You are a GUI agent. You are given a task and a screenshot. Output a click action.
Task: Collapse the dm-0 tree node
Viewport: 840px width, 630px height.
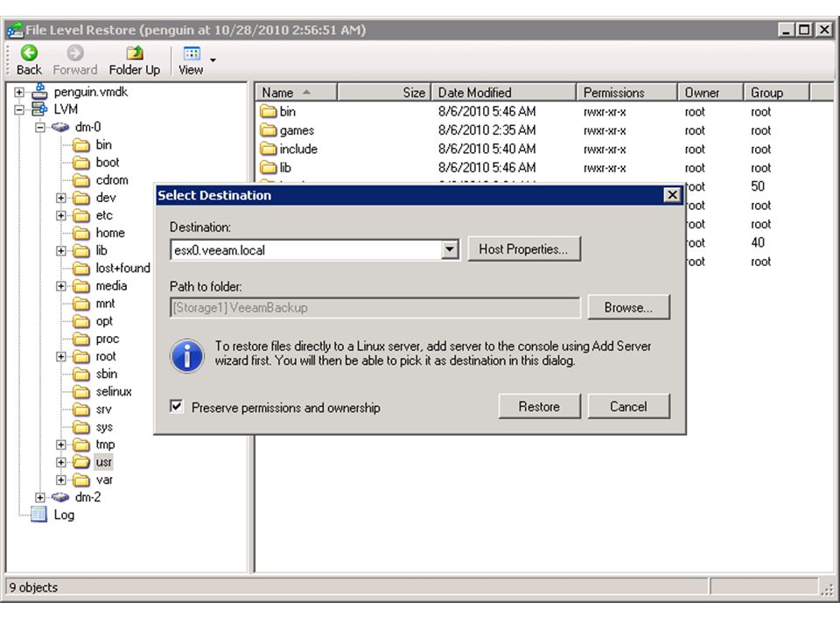coord(40,128)
